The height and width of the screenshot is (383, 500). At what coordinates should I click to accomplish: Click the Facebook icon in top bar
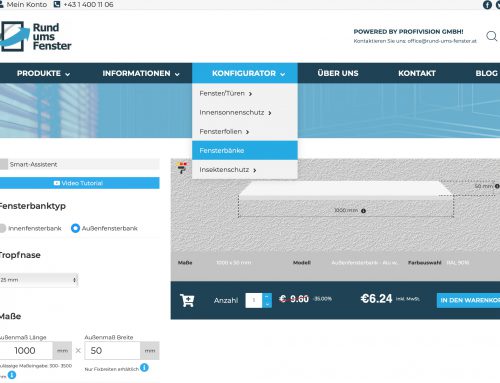(487, 5)
